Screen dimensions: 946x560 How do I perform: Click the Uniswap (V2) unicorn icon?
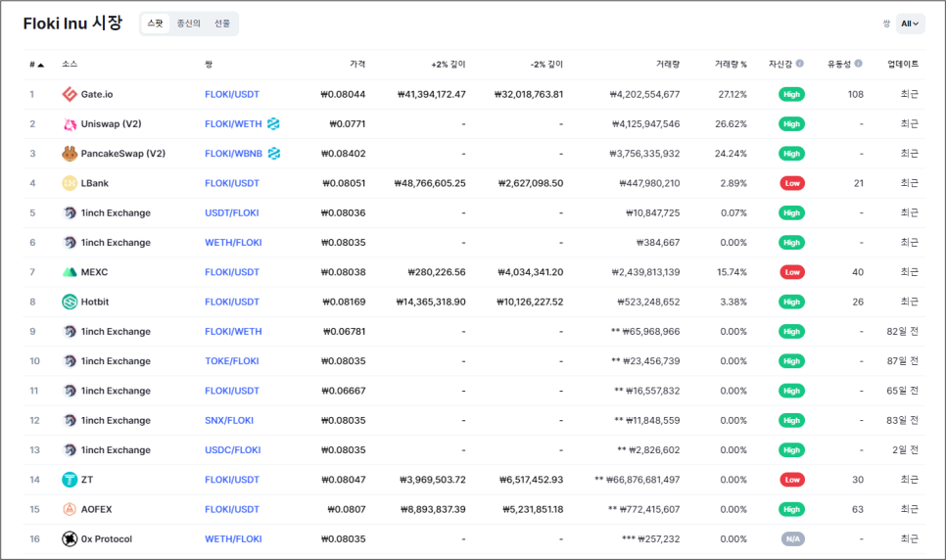tap(70, 124)
